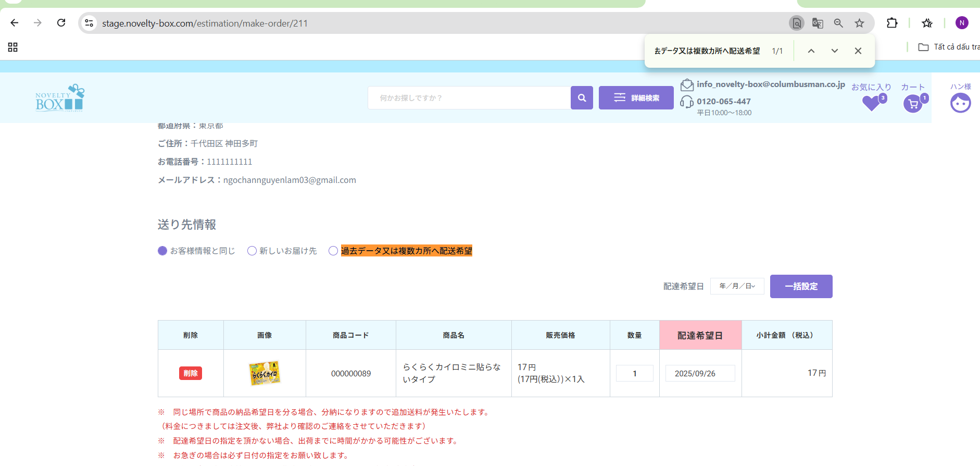Open the shopping cart icon
The width and height of the screenshot is (980, 466).
(x=913, y=104)
